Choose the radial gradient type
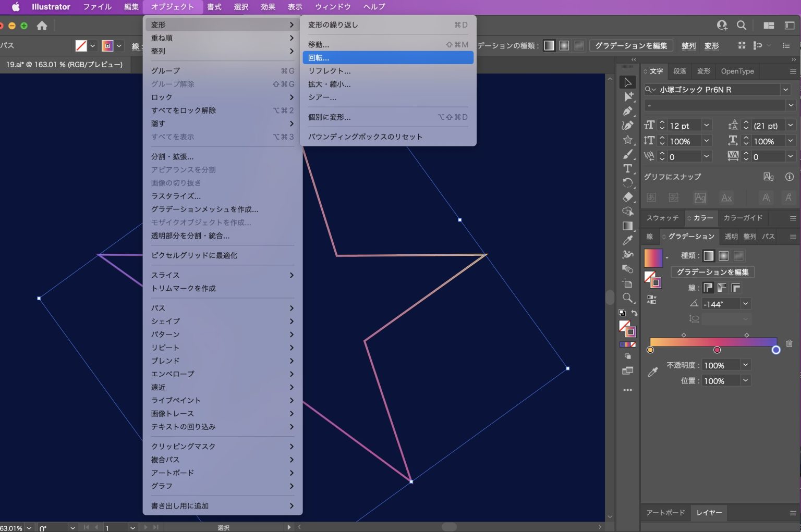The height and width of the screenshot is (532, 801). pyautogui.click(x=723, y=256)
